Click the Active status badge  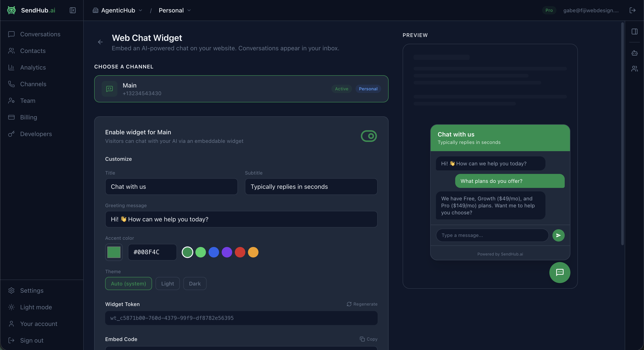pyautogui.click(x=341, y=89)
